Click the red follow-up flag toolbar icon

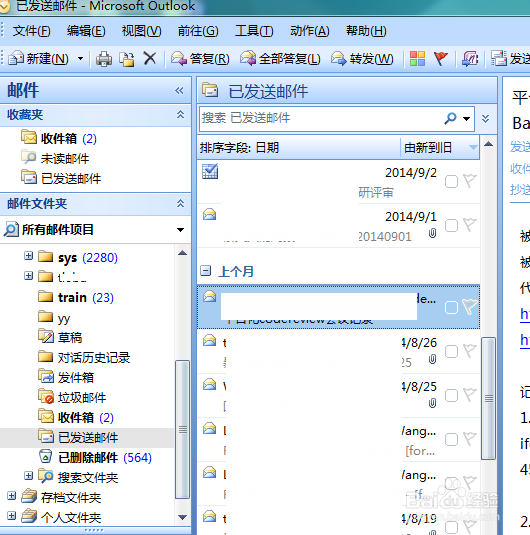click(440, 59)
